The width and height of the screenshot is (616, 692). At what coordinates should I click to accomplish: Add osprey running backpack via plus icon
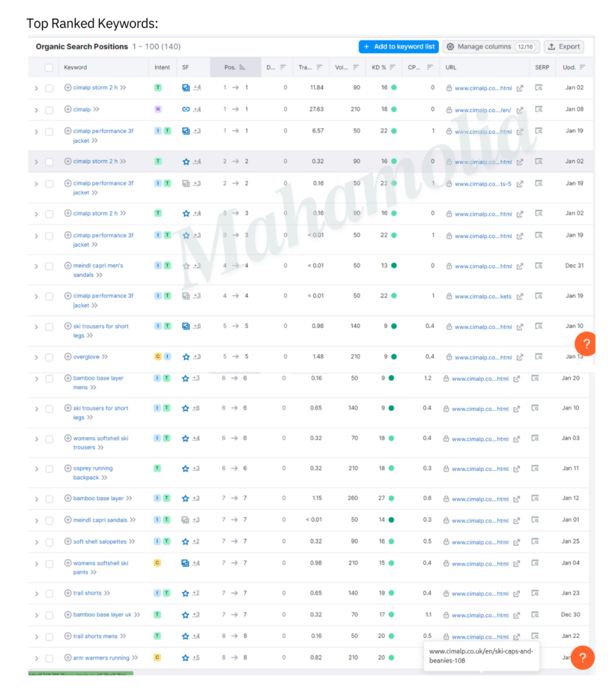[68, 468]
